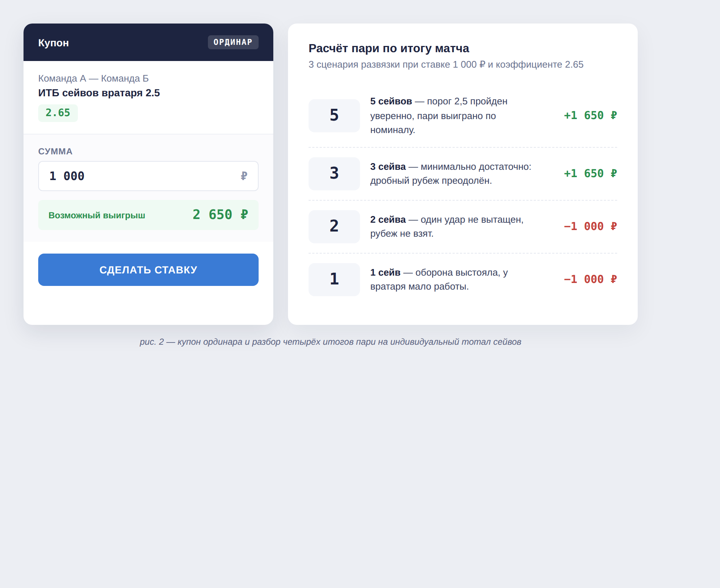Click the +1 650 ₽ payout for 3 сейва
720x588 pixels.
click(590, 174)
